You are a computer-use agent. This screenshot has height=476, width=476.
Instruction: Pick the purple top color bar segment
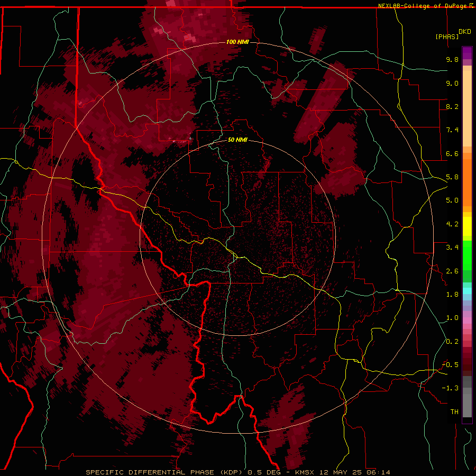(x=467, y=53)
